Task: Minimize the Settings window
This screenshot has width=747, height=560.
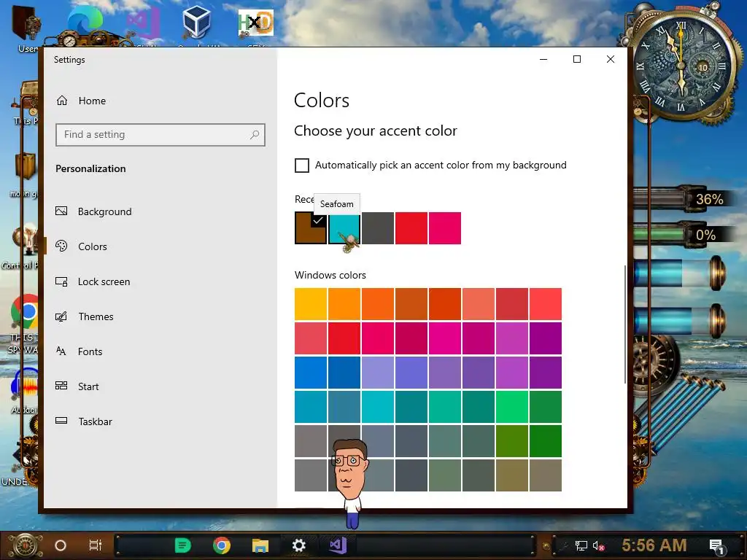Action: 543,60
